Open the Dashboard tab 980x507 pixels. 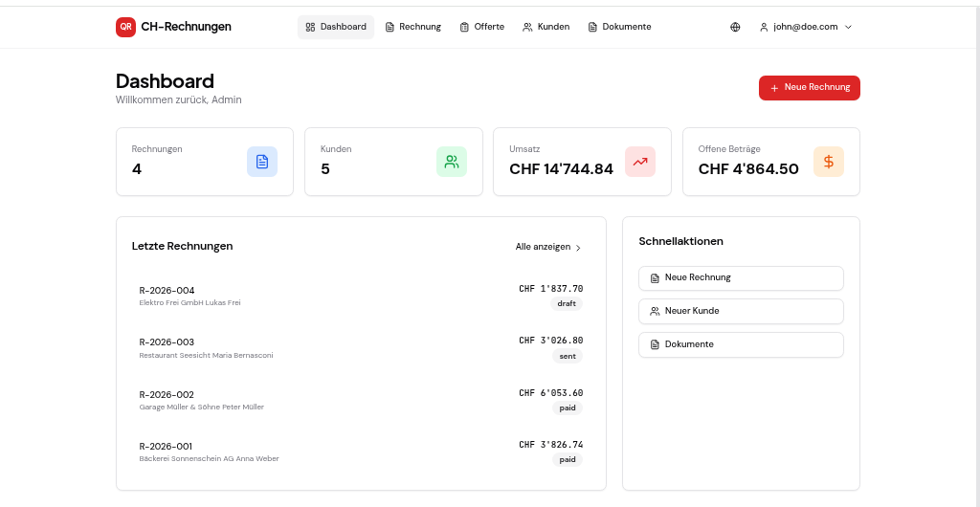tap(336, 27)
